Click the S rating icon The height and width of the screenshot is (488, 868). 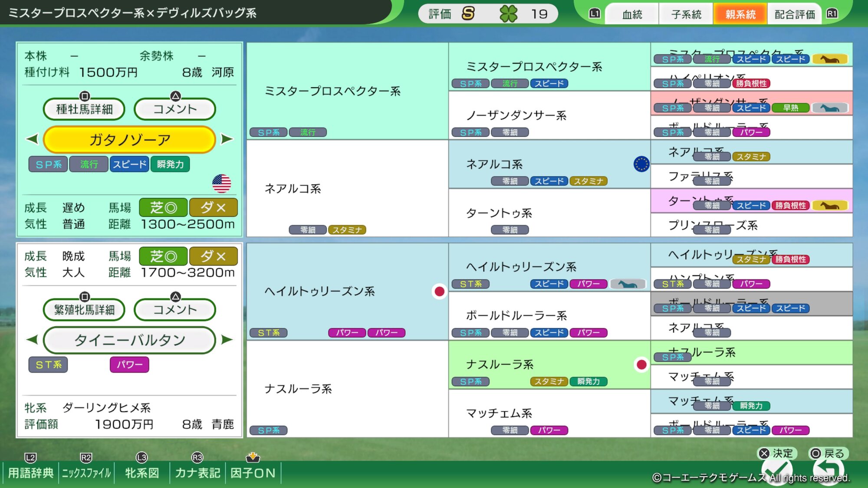pyautogui.click(x=468, y=14)
